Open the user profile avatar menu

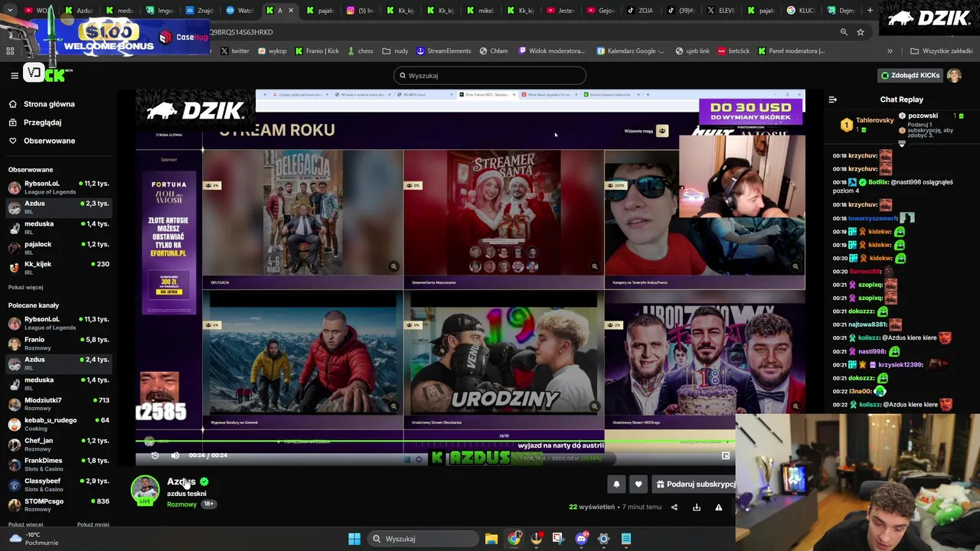click(x=954, y=76)
